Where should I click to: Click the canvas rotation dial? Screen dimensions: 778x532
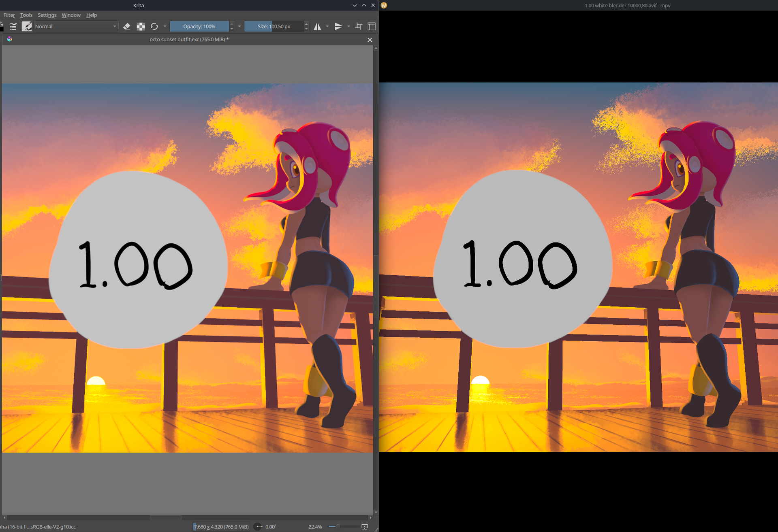(258, 526)
